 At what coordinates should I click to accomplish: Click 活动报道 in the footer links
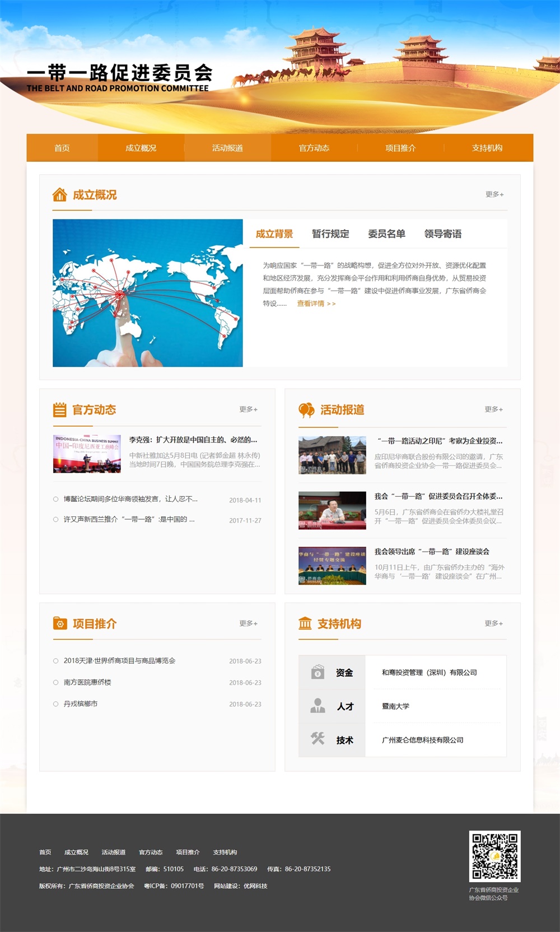[114, 852]
